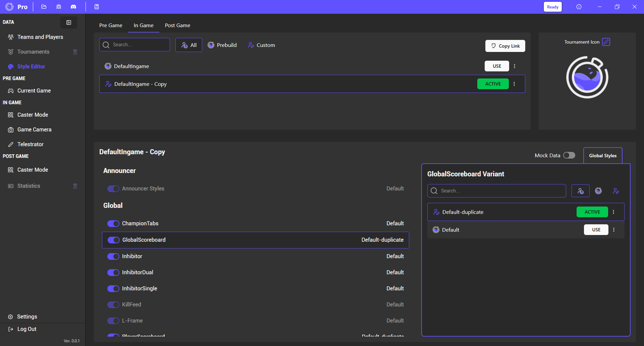Open the Telestrator section

click(30, 144)
